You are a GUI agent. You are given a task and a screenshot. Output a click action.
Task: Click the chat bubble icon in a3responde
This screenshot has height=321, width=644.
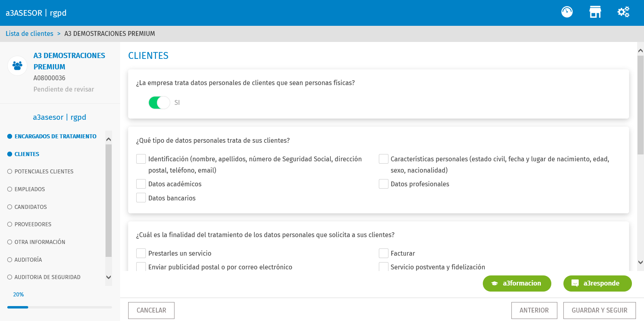pyautogui.click(x=575, y=283)
